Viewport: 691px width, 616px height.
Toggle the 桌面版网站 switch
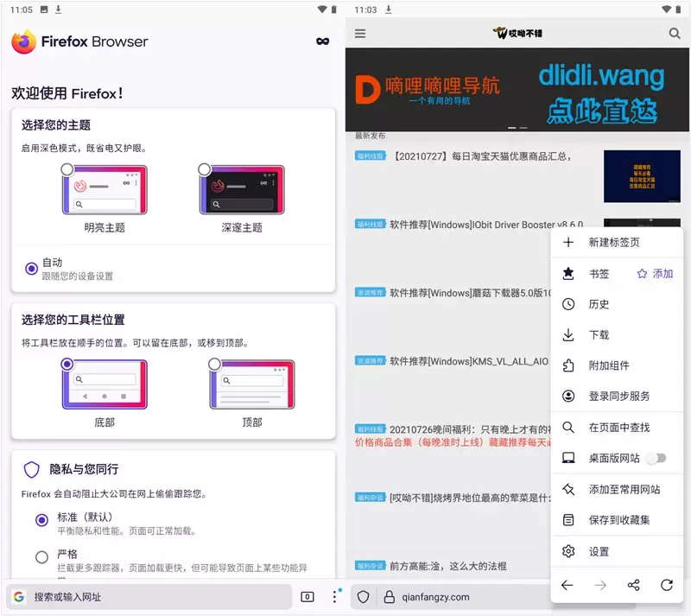[656, 458]
